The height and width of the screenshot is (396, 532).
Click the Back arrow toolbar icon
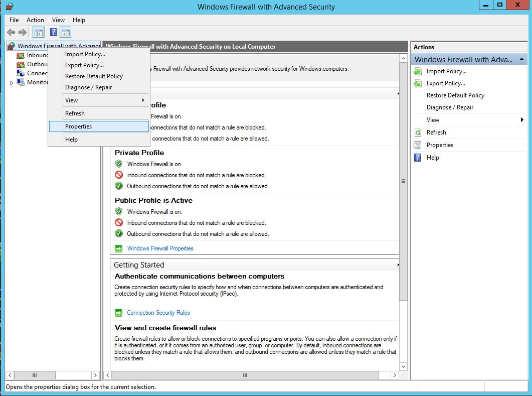11,33
